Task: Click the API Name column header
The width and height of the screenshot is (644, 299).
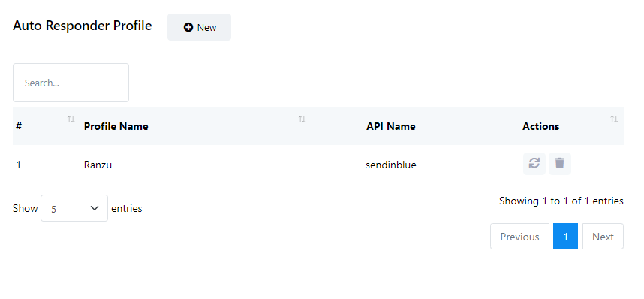Action: (x=390, y=126)
